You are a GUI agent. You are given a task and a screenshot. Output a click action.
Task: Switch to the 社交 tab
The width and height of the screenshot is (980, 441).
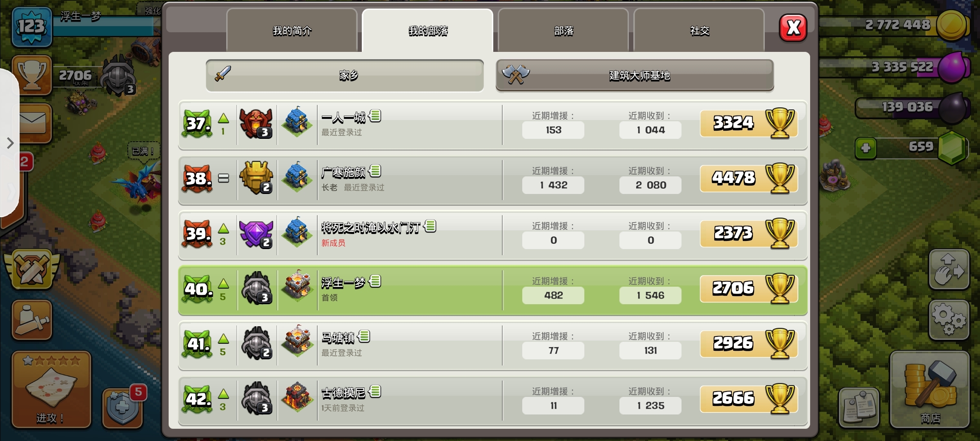coord(699,31)
